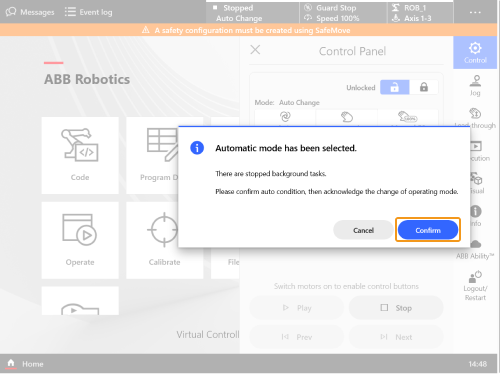Screen dimensions: 500x374
Task: Open the three-dot more menu
Action: click(x=475, y=12)
